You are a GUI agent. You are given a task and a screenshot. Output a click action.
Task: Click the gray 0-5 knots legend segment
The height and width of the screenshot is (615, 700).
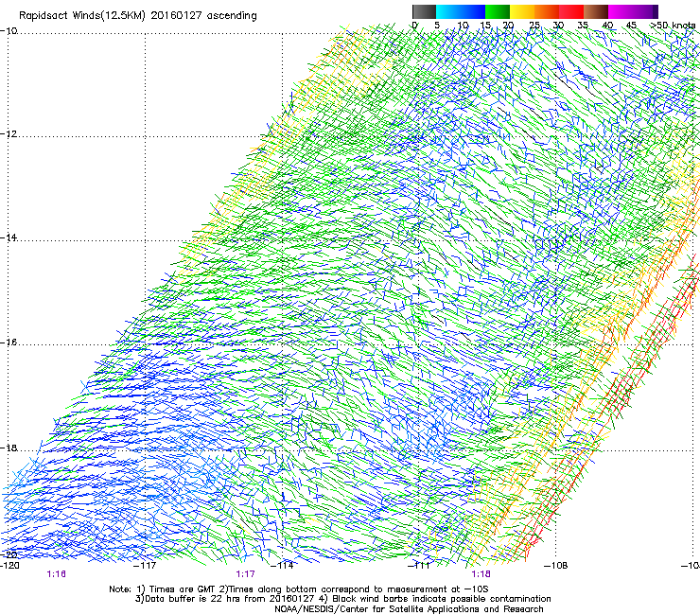(424, 11)
